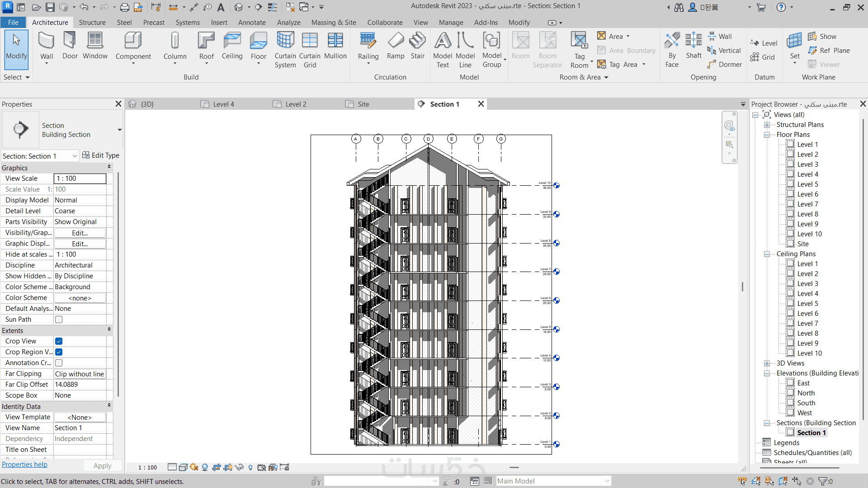Viewport: 868px width, 488px height.
Task: Expand the 3D Views tree node
Action: (x=767, y=363)
